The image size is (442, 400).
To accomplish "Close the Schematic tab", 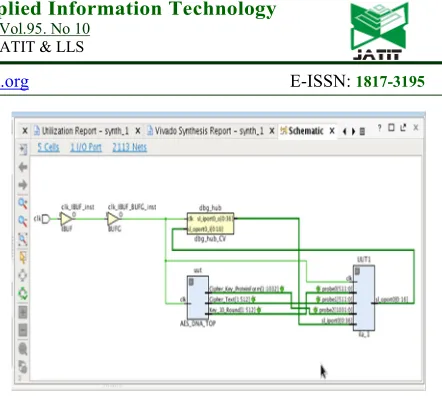I will (x=332, y=131).
